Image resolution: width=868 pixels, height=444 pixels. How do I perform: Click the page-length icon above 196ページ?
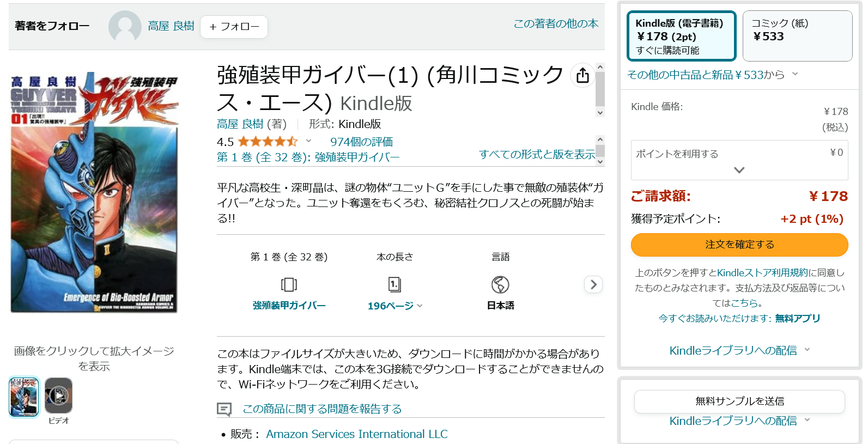pos(394,284)
